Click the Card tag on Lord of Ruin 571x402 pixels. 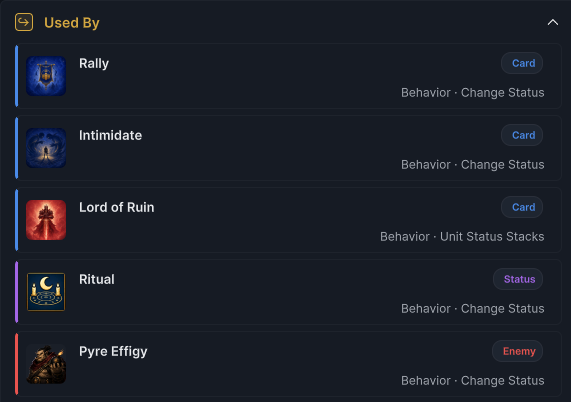coord(522,207)
